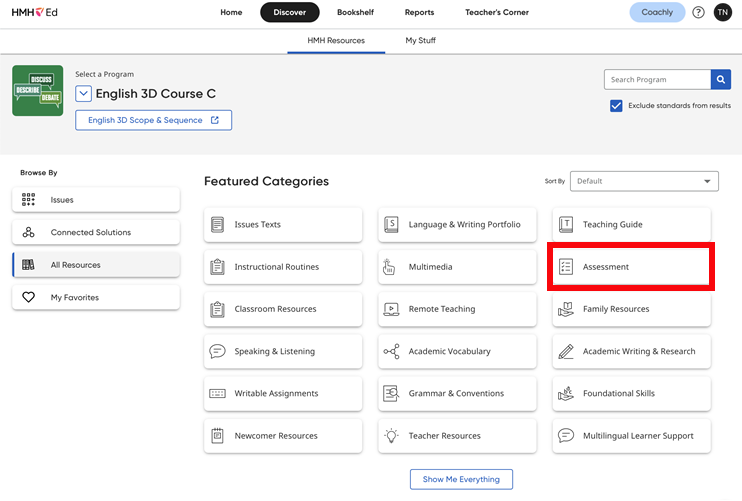Click the Writable Assignments keyboard icon
Screen dimensions: 742x501
click(x=217, y=394)
